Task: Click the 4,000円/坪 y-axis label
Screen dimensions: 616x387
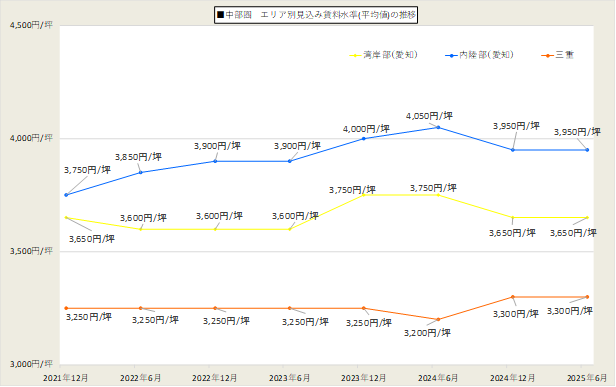Action: point(31,138)
